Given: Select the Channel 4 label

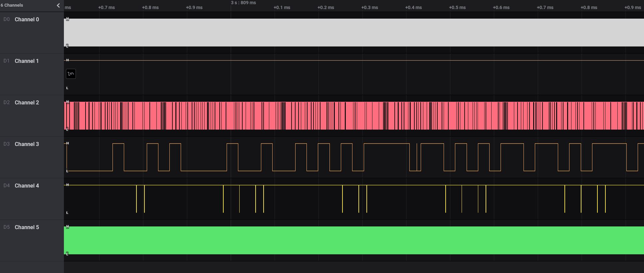Looking at the screenshot, I should (x=27, y=186).
